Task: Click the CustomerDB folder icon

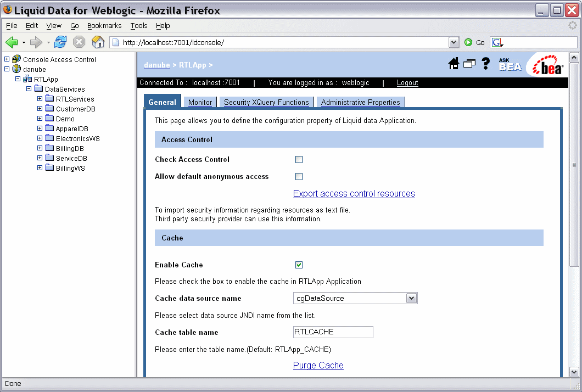Action: point(50,108)
